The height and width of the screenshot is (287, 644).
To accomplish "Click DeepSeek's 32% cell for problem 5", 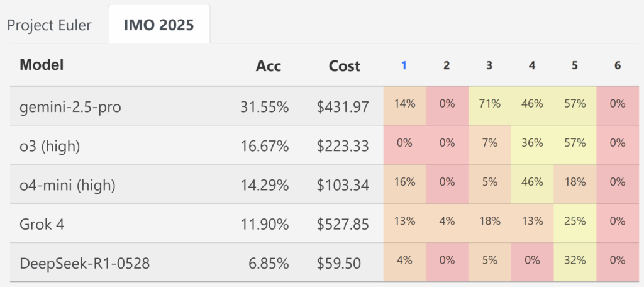I will (575, 261).
